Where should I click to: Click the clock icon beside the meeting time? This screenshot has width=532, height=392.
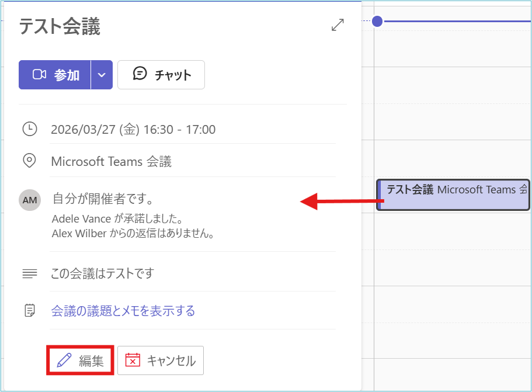coord(29,129)
